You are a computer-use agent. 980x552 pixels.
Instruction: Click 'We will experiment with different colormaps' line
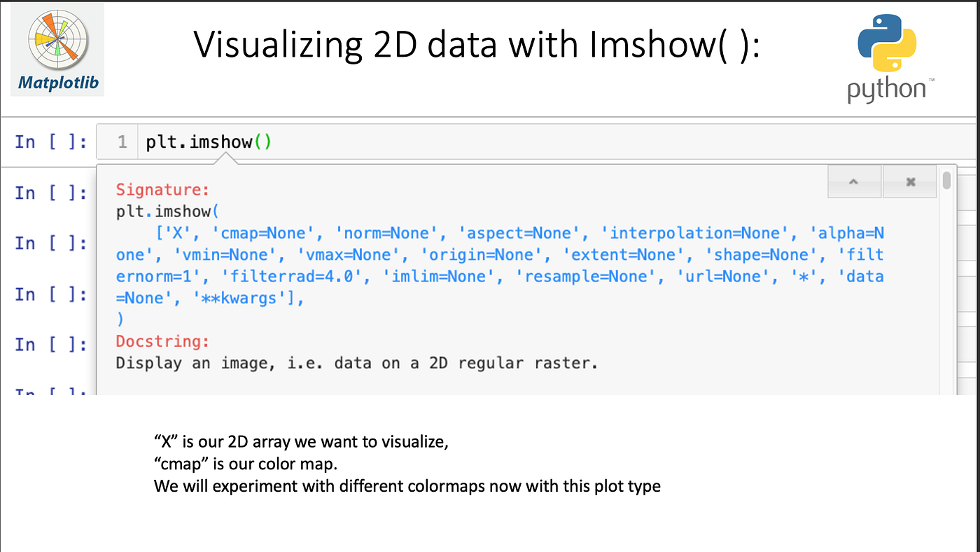click(407, 485)
